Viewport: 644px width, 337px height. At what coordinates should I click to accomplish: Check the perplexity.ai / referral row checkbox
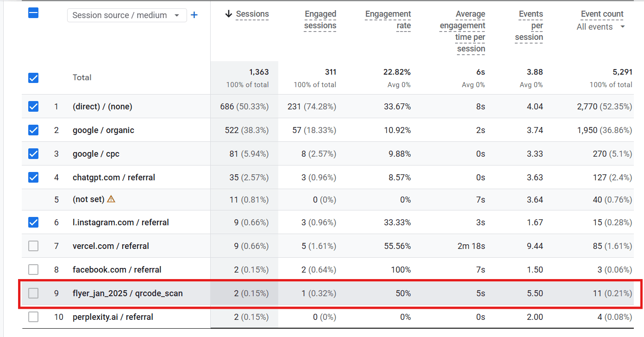(x=33, y=317)
